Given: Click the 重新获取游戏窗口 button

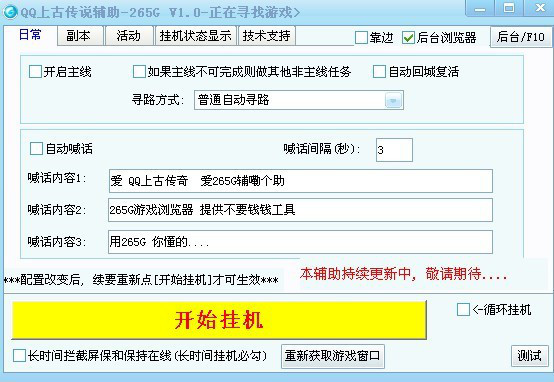Looking at the screenshot, I should pyautogui.click(x=333, y=356).
